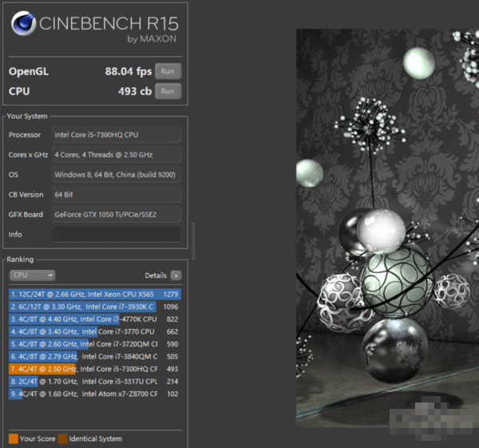Click the Details label text
Screen dimensions: 479x448
point(156,276)
